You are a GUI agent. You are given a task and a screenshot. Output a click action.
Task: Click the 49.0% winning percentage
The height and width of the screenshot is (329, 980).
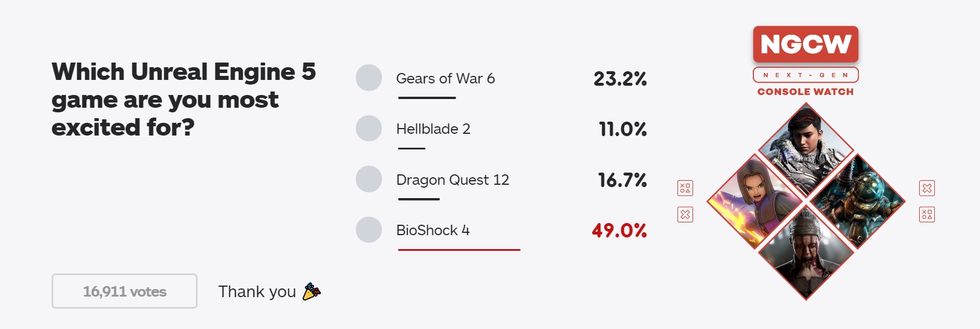tap(619, 231)
